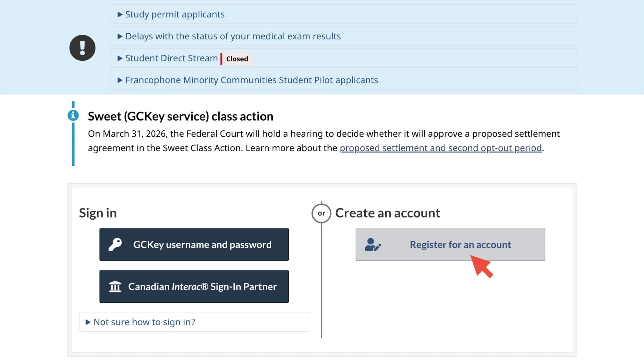
Task: Click the user-edit icon on Register button
Action: pyautogui.click(x=373, y=244)
